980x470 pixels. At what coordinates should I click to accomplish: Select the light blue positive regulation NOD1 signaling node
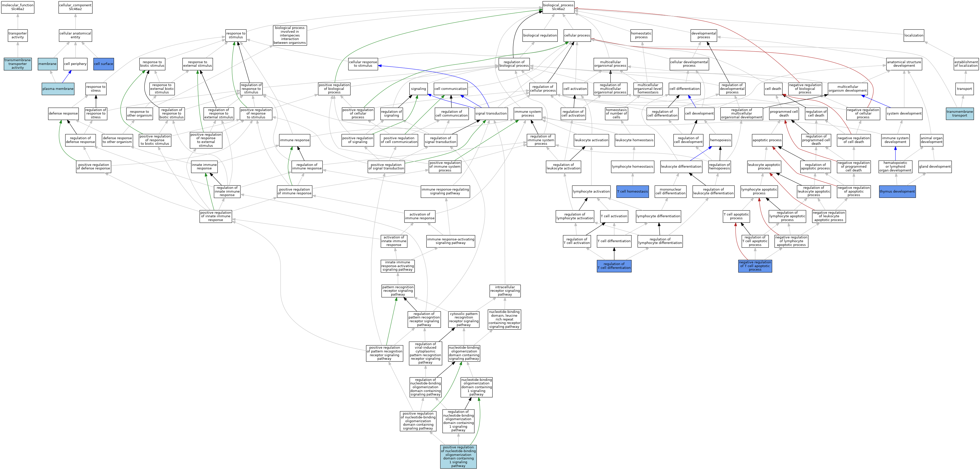pyautogui.click(x=458, y=457)
